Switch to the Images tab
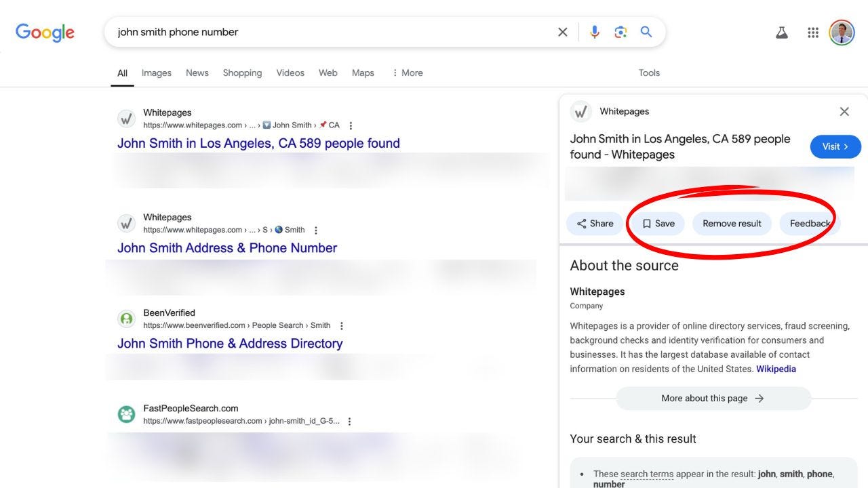868x488 pixels. (157, 73)
